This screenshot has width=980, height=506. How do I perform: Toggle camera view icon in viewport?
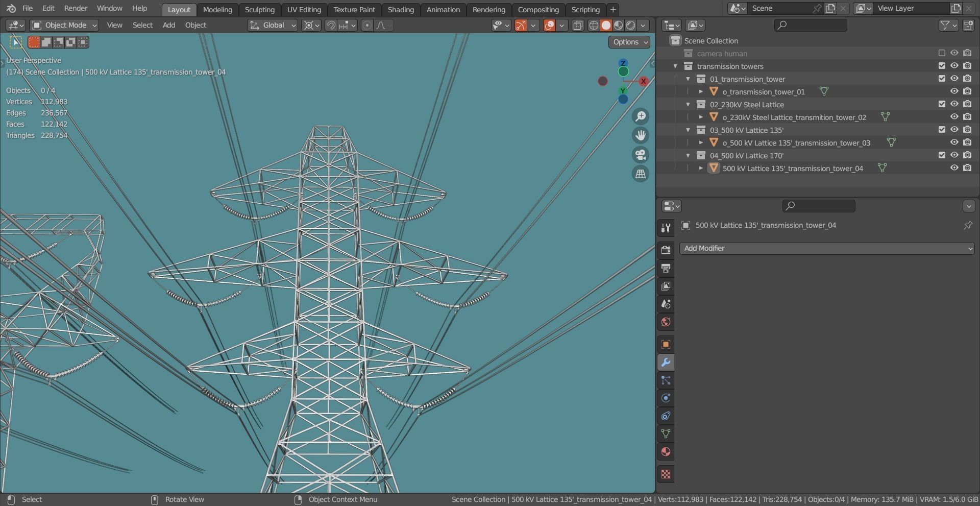click(640, 155)
